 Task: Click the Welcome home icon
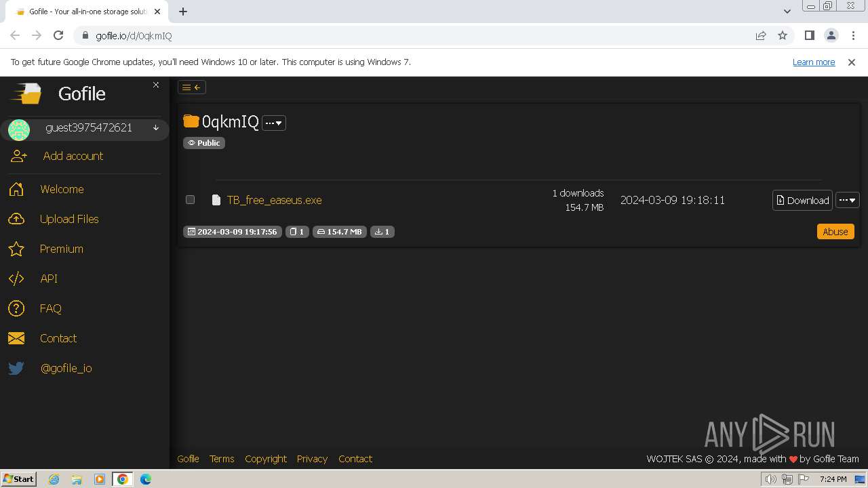coord(16,189)
